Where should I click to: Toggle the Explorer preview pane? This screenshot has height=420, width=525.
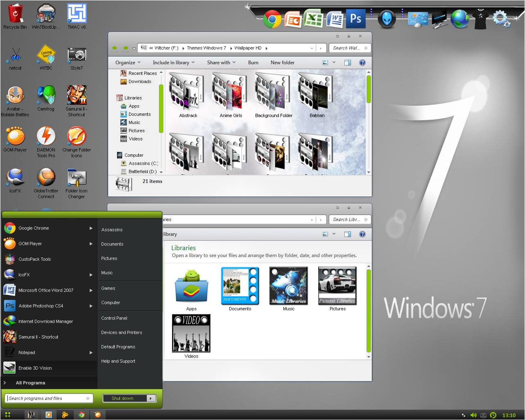click(347, 62)
